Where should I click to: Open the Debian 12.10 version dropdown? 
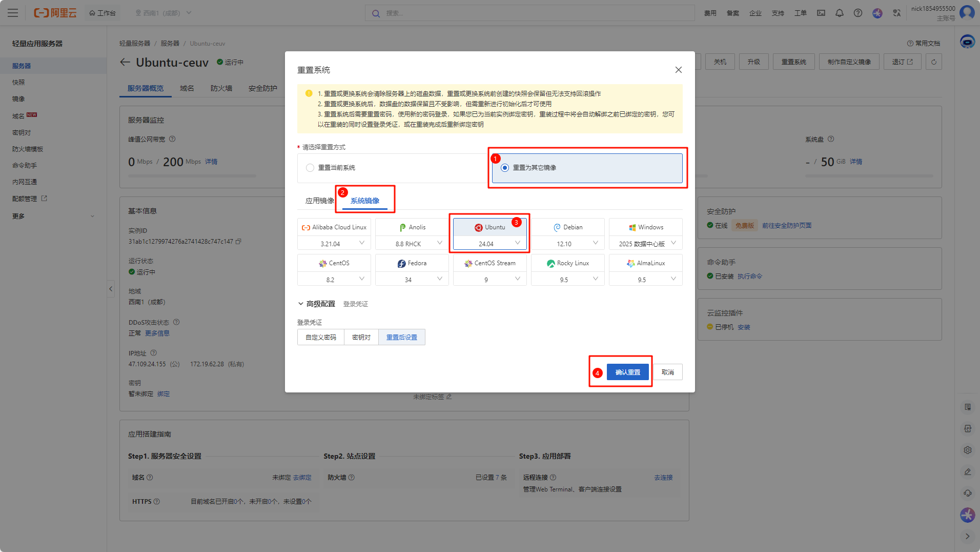point(567,244)
